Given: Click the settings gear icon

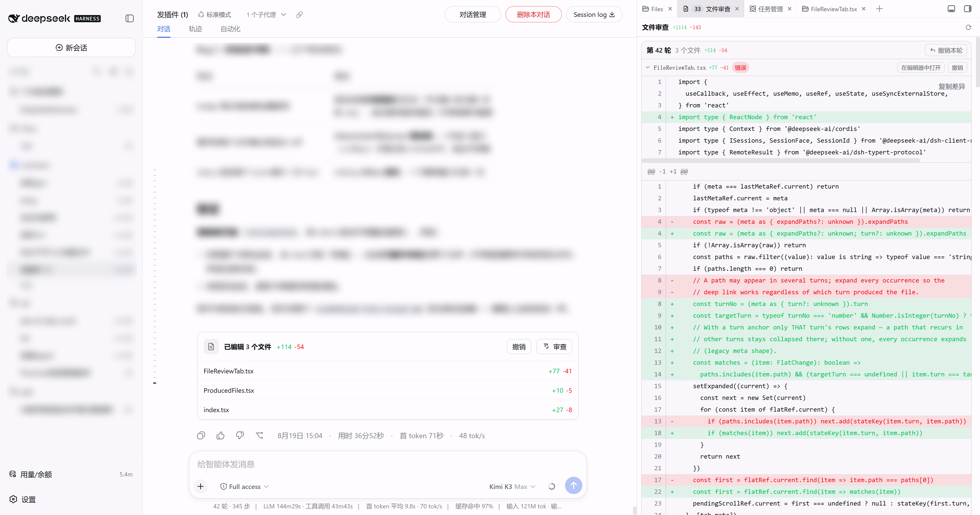Looking at the screenshot, I should [13, 499].
